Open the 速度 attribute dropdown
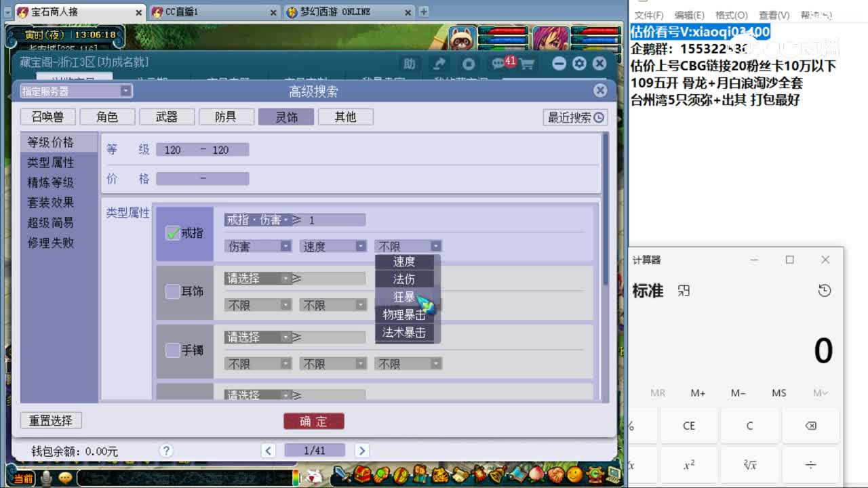868x488 pixels. click(x=333, y=246)
